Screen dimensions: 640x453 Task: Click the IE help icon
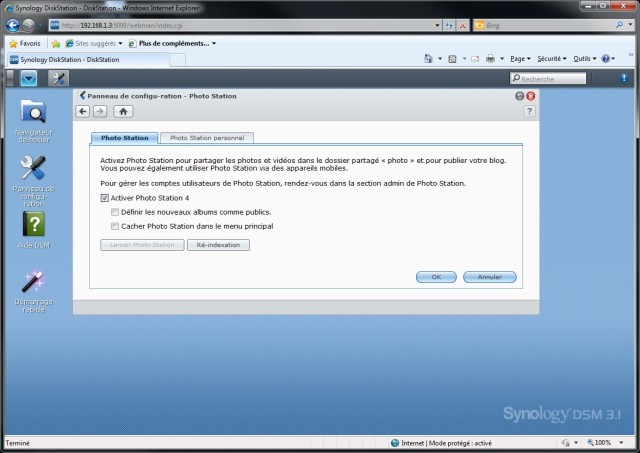pos(606,59)
